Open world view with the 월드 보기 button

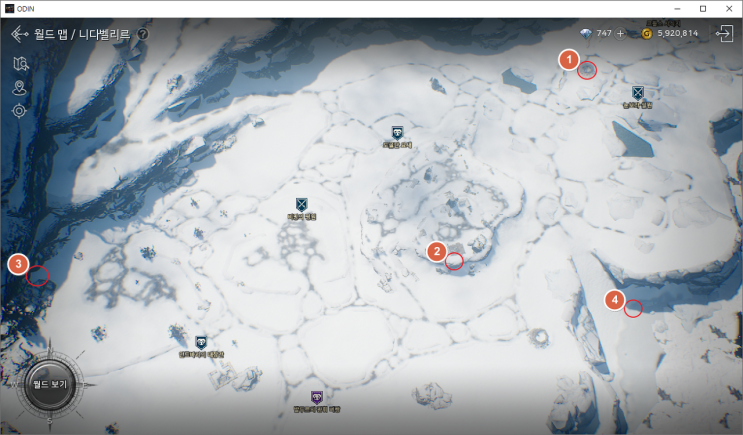(50, 385)
